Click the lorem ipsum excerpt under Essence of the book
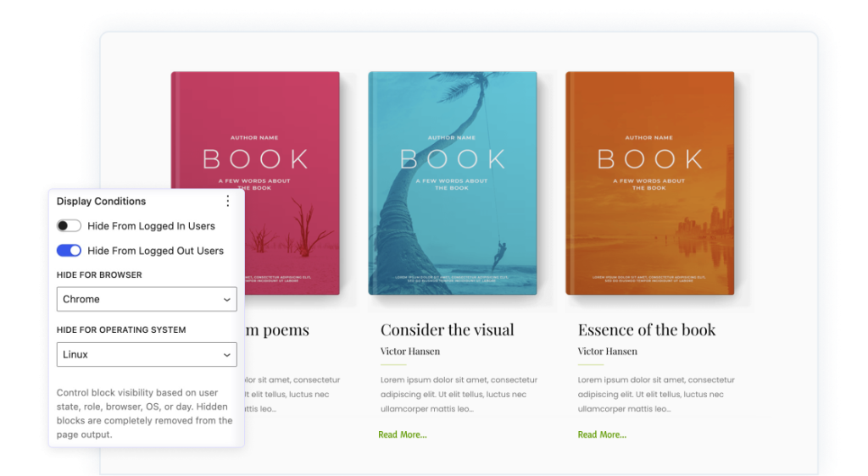 tap(656, 394)
